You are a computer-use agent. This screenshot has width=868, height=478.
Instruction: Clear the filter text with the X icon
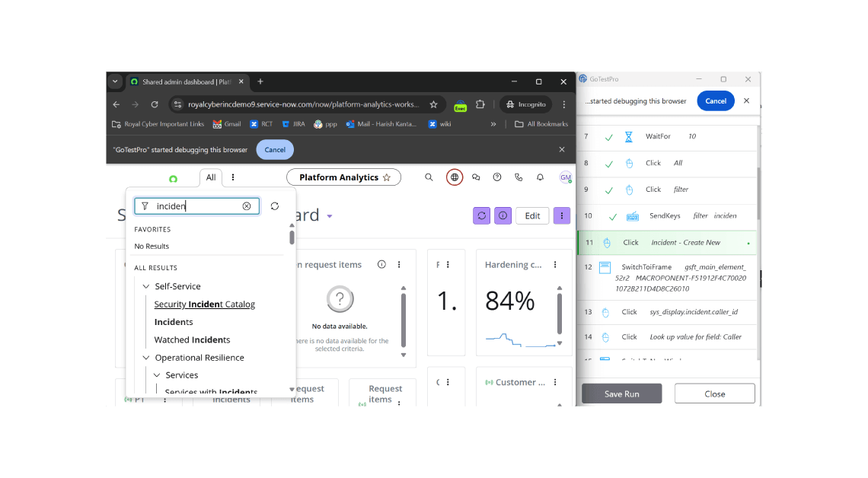point(247,206)
